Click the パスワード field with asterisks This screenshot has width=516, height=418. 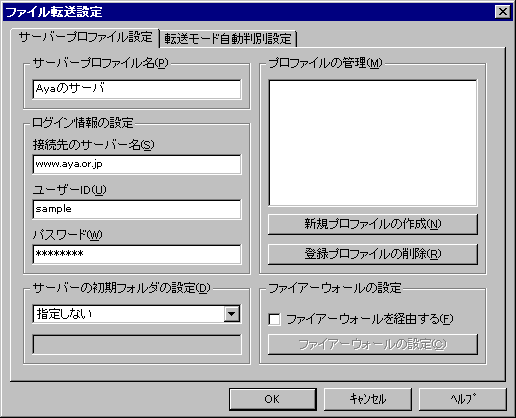[137, 254]
